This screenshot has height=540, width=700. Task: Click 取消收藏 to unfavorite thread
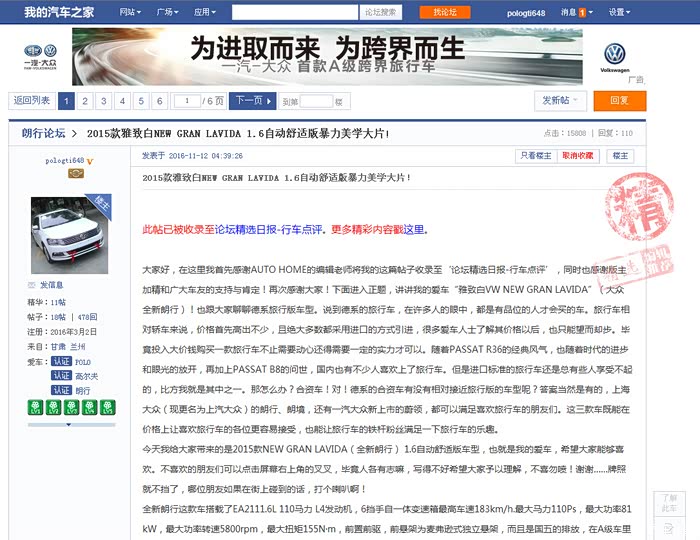(578, 156)
